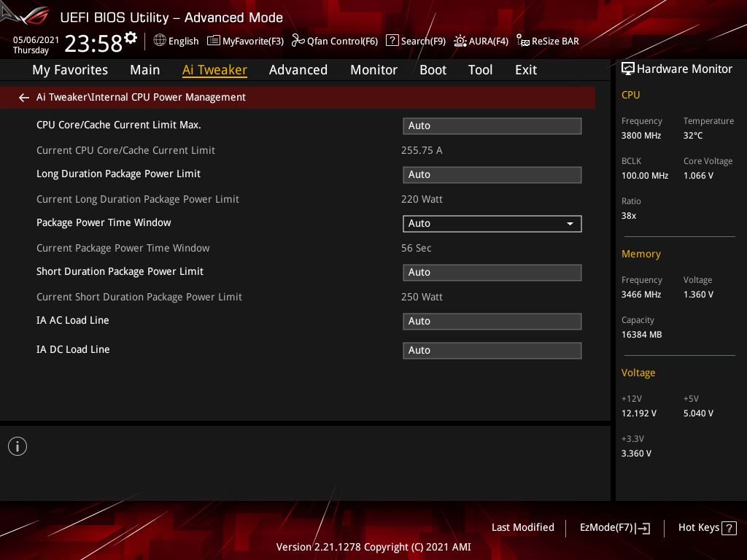Open the clock settings gear icon
Image resolution: width=747 pixels, height=560 pixels.
coord(131,37)
